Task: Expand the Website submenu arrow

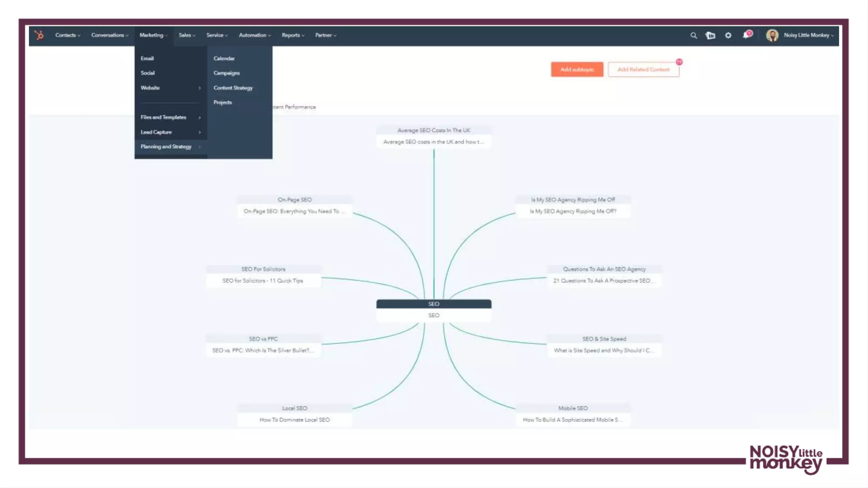Action: (199, 88)
